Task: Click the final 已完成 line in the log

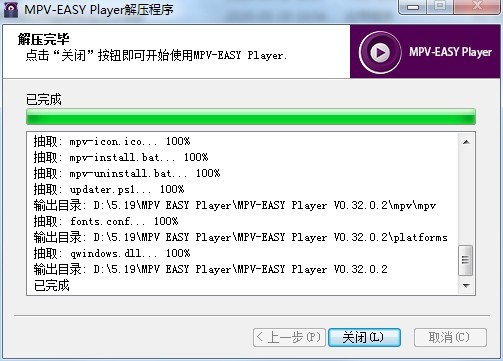Action: coord(52,286)
